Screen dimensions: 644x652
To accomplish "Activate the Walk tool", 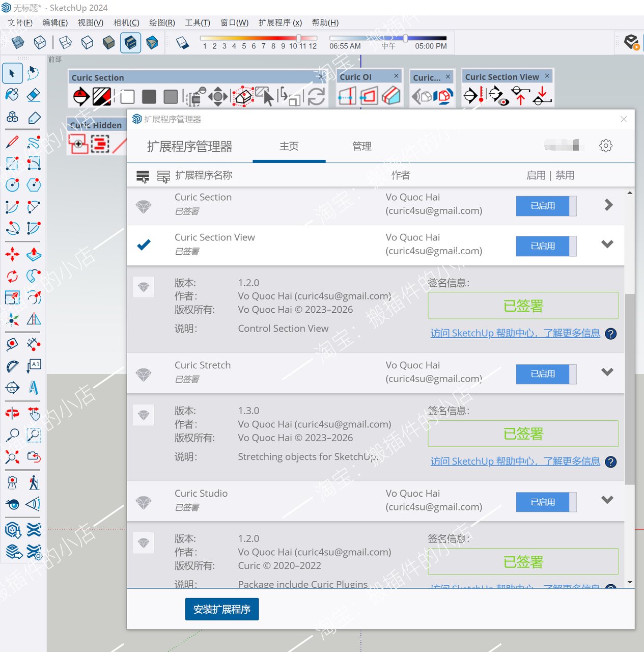I will tap(34, 482).
